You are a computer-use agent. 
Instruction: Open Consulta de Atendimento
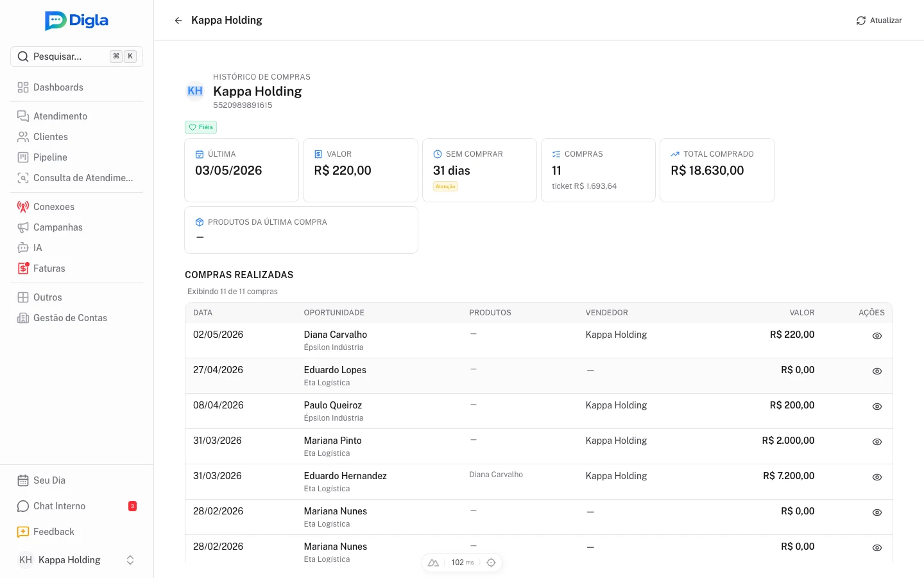76,178
